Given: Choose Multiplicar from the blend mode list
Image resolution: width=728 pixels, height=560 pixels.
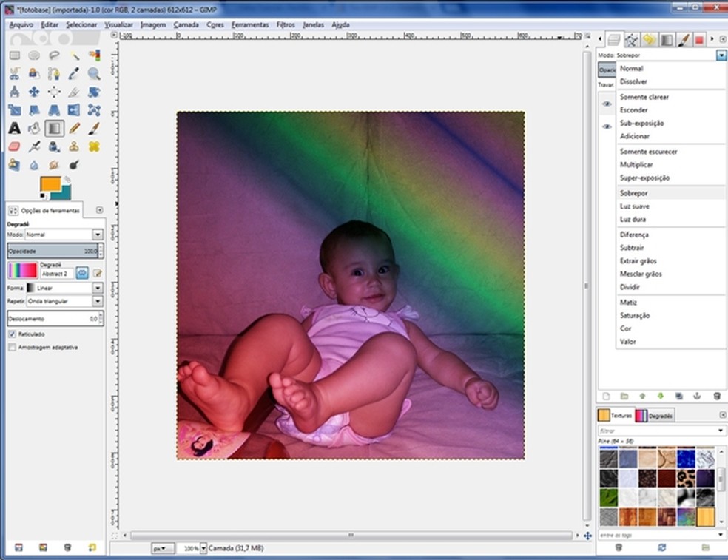Looking at the screenshot, I should 637,165.
